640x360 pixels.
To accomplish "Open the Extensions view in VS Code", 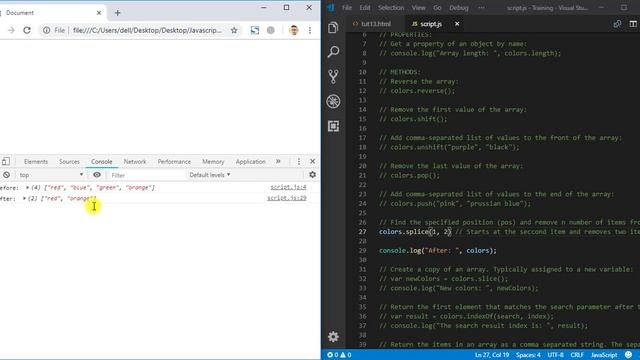I will pos(333,126).
